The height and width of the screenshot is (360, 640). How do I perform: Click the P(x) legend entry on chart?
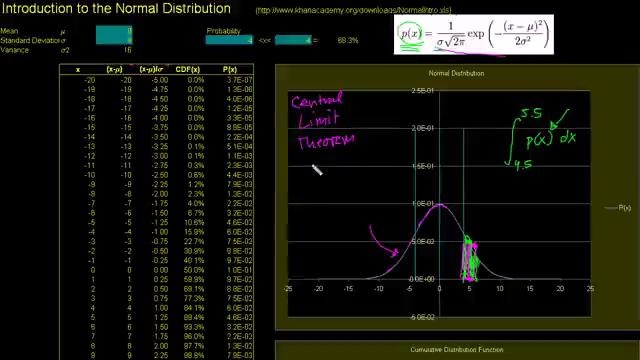[x=618, y=208]
